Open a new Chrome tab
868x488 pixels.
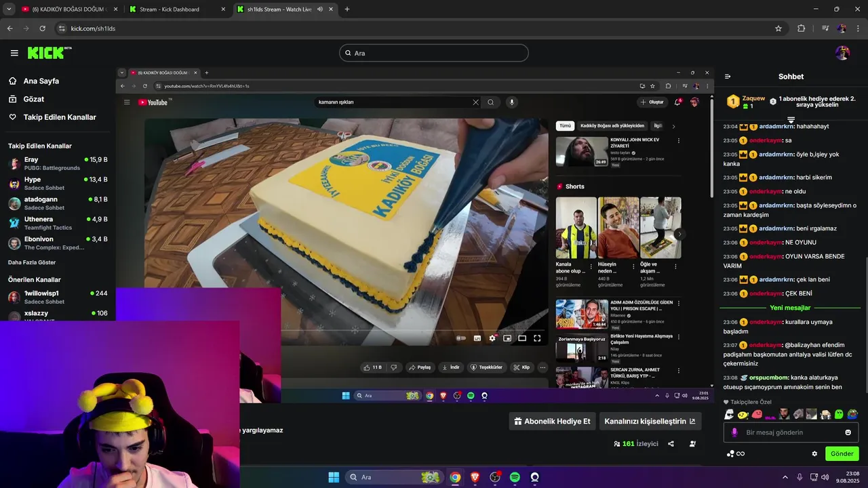347,9
